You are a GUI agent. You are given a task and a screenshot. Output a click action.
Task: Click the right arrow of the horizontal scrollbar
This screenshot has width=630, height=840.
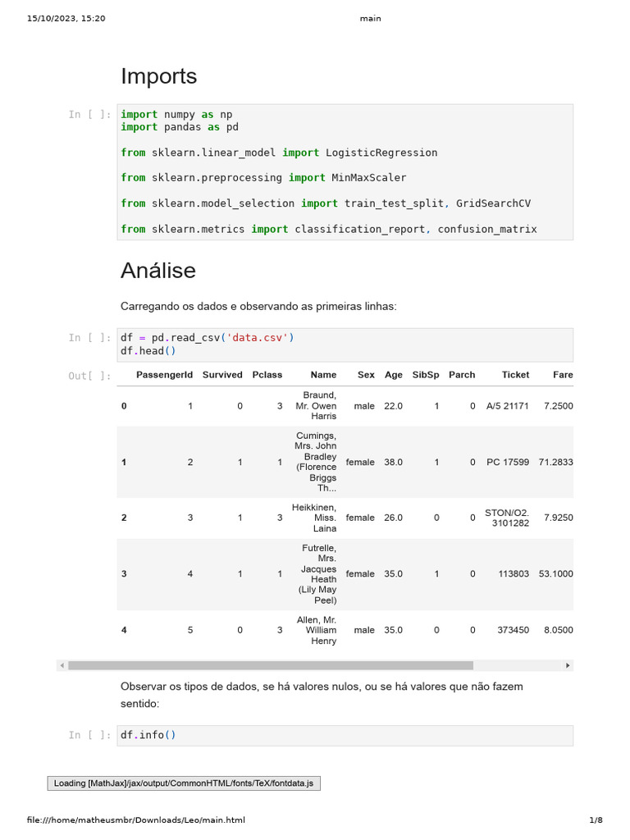[x=568, y=665]
